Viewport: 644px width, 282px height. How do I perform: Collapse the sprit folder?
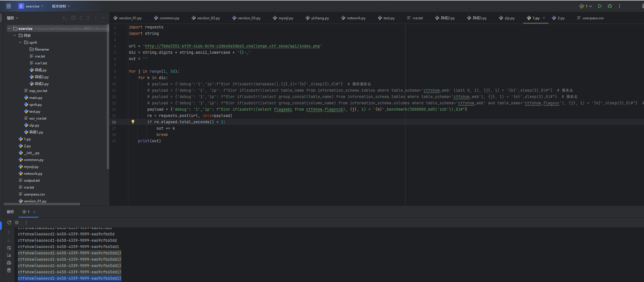20,42
